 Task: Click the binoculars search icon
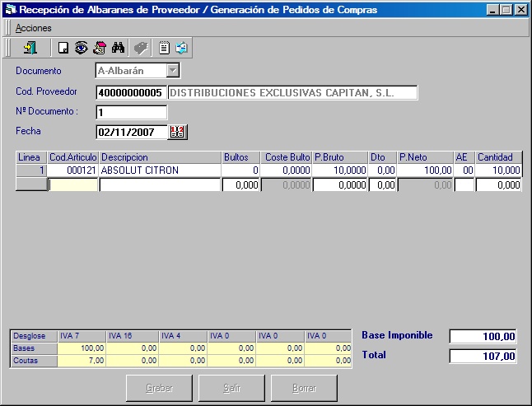pos(118,48)
